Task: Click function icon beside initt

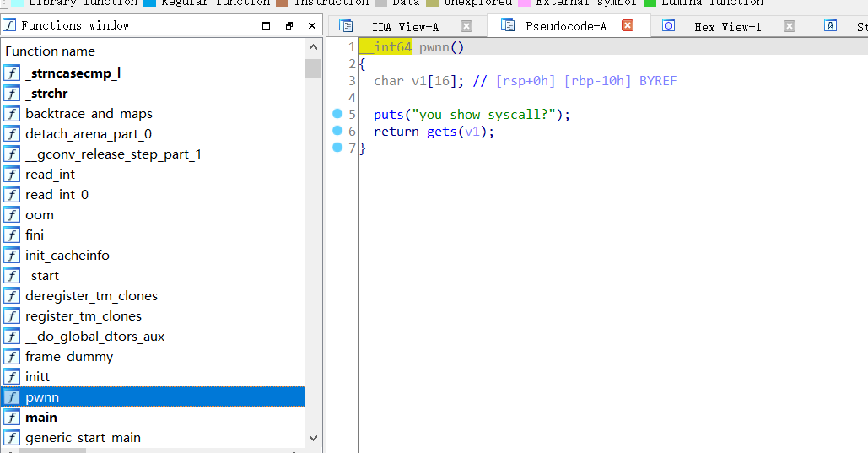Action: (12, 376)
